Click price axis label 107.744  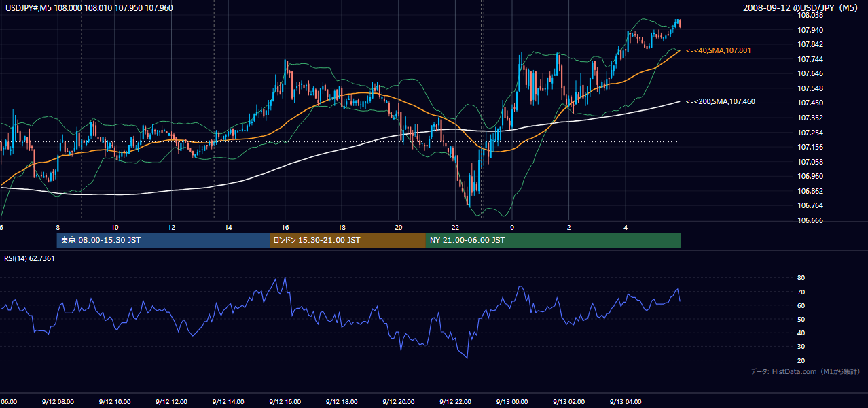coord(811,59)
